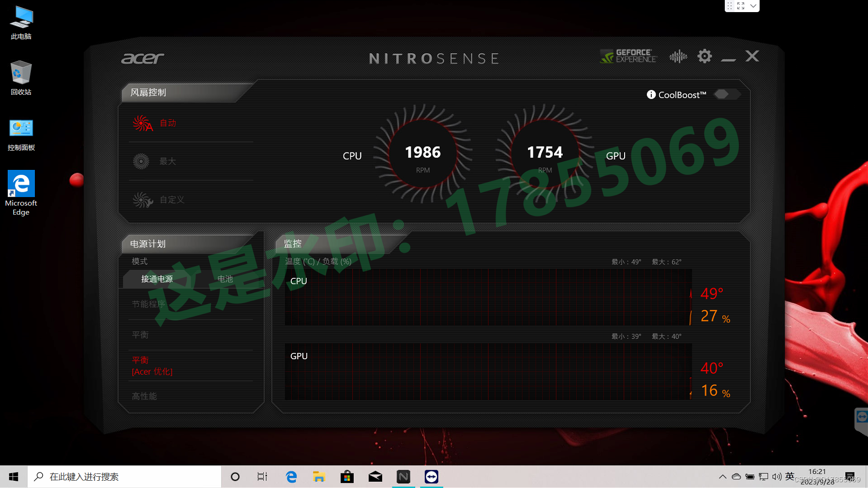Toggle the CoolBoost switch

click(726, 94)
